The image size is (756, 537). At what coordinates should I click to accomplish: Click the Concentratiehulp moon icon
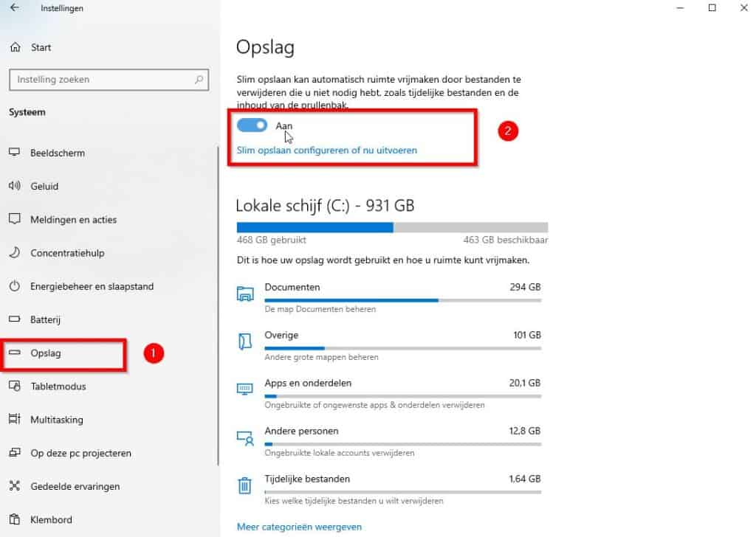15,252
